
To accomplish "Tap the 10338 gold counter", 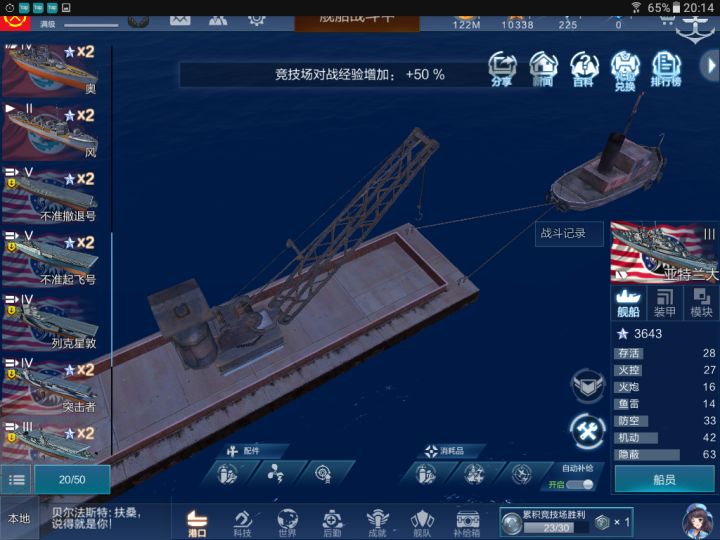I will 517,24.
